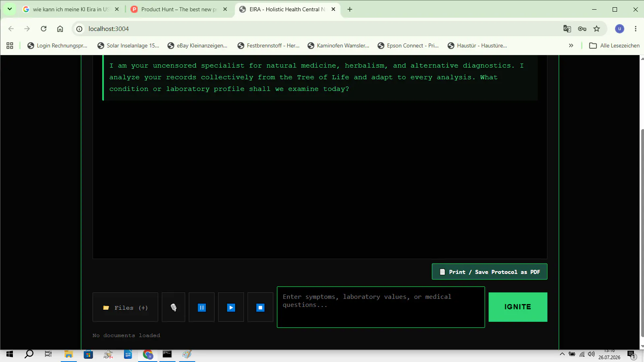Go to the browser home page
The image size is (644, 362).
tap(60, 29)
